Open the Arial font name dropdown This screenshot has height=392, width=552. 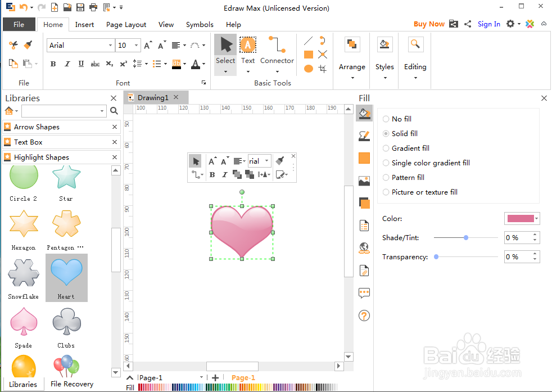(110, 46)
